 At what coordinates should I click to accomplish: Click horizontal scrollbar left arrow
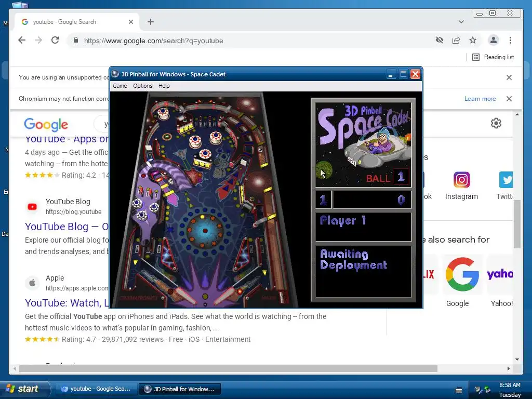14,368
